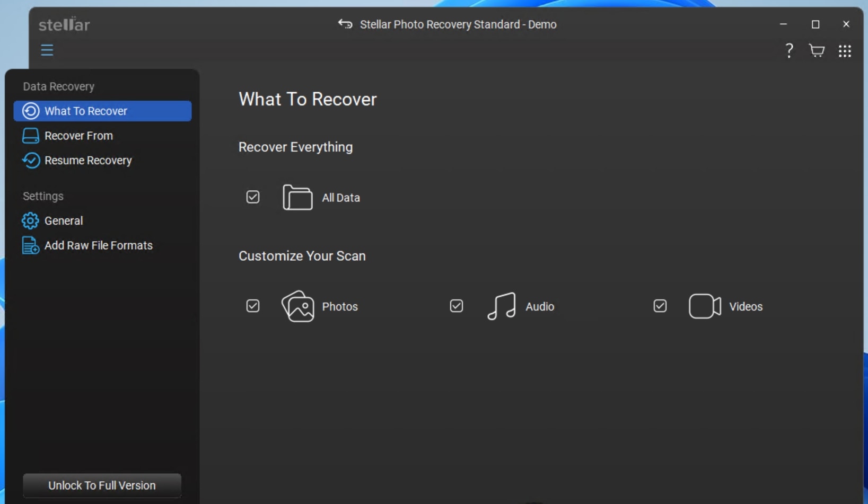The height and width of the screenshot is (504, 868).
Task: Uncheck the Videos checkbox
Action: tap(660, 306)
